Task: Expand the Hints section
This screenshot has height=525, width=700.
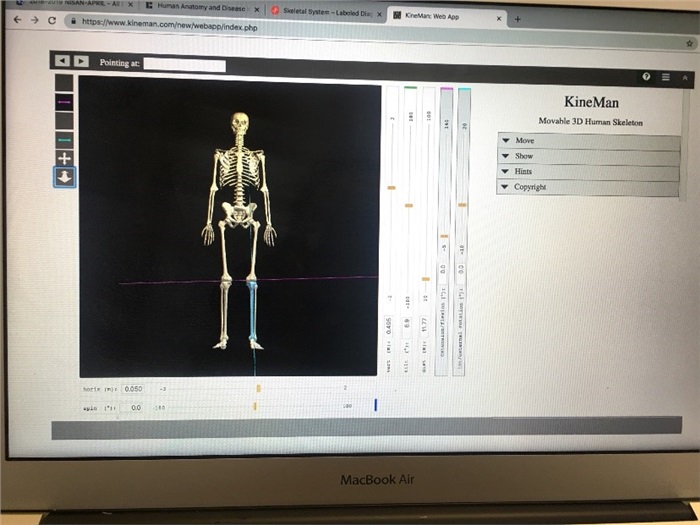Action: (588, 172)
